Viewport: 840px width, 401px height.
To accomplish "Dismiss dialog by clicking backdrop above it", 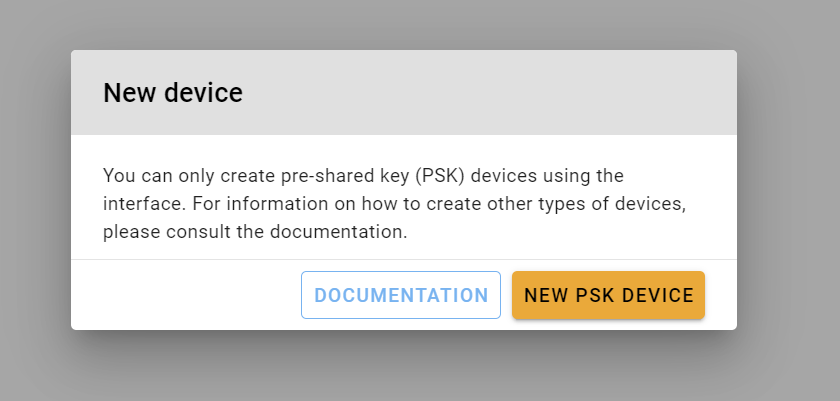I will click(400, 22).
